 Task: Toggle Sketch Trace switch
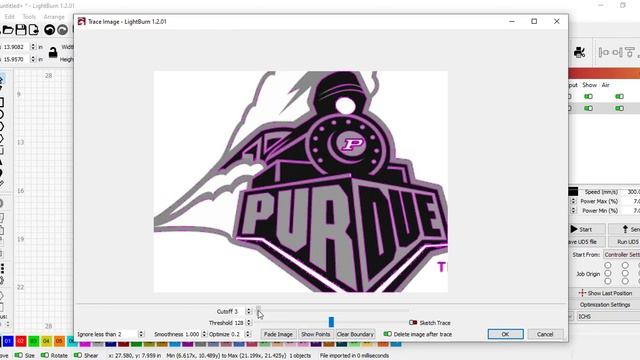pyautogui.click(x=413, y=322)
